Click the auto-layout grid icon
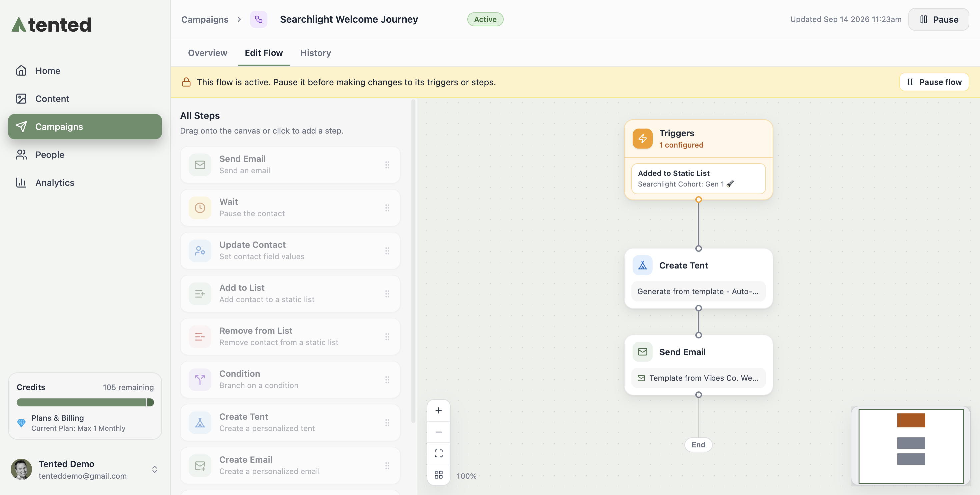 coord(438,474)
